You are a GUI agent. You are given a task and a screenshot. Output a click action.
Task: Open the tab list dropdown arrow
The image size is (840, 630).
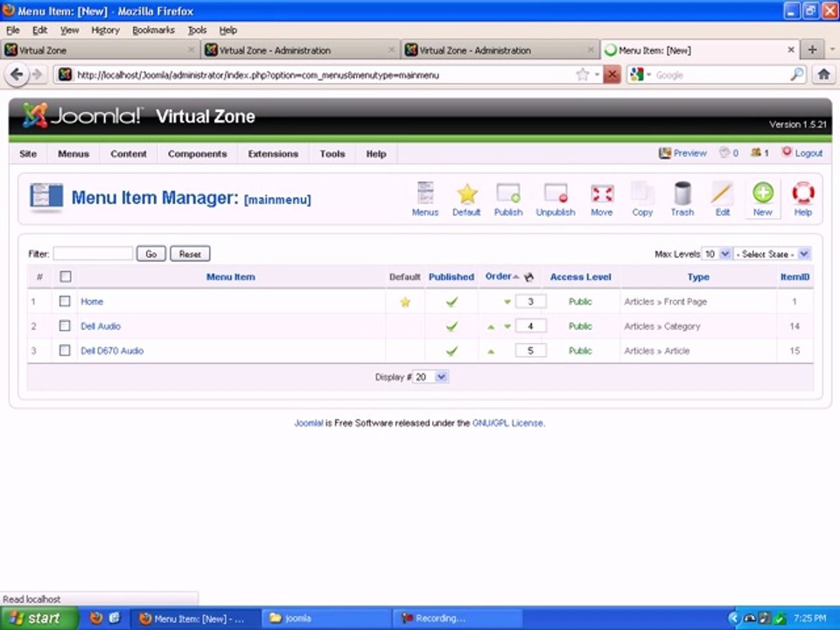pyautogui.click(x=832, y=49)
